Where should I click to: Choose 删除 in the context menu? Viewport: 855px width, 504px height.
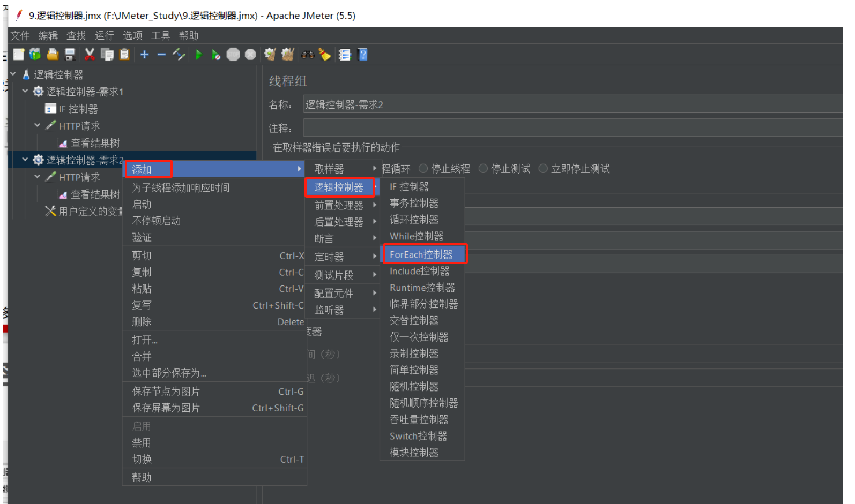pos(215,321)
